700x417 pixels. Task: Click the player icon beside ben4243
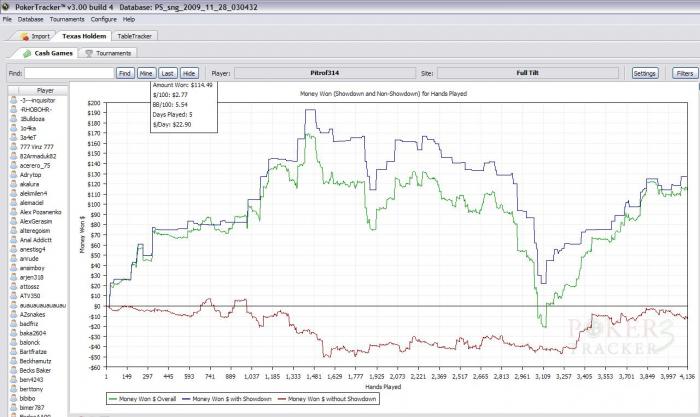[x=14, y=379]
